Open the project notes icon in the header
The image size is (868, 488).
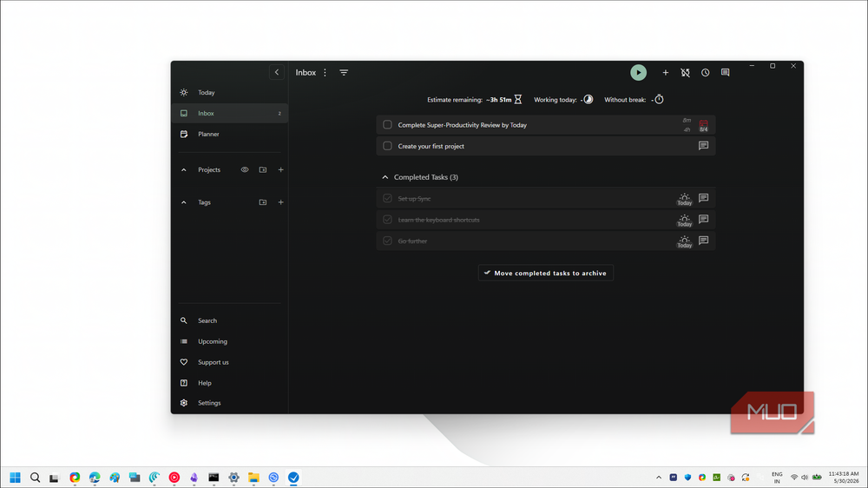pyautogui.click(x=725, y=73)
